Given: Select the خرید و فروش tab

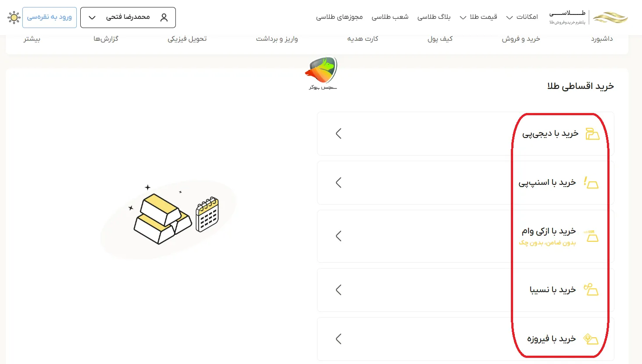Looking at the screenshot, I should tap(521, 39).
